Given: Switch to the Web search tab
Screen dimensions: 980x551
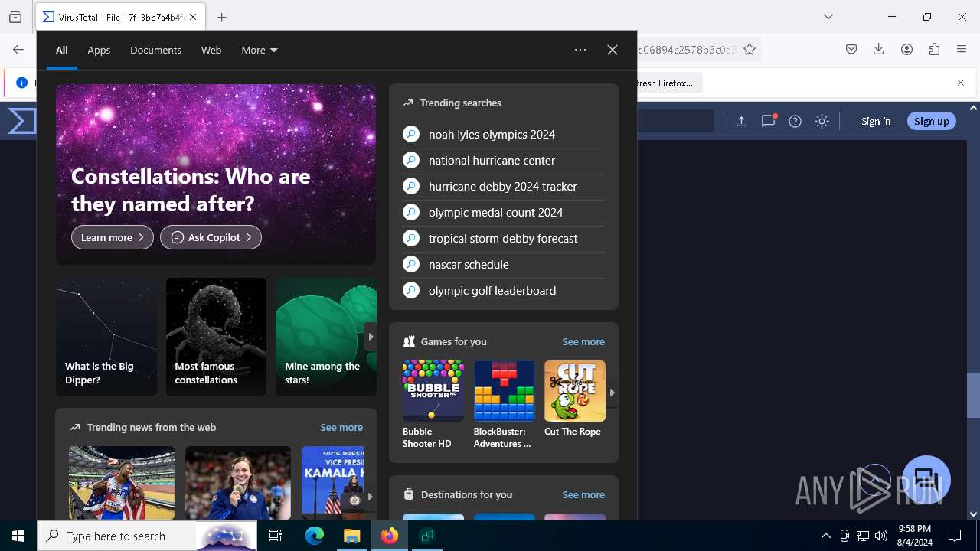Looking at the screenshot, I should [211, 50].
